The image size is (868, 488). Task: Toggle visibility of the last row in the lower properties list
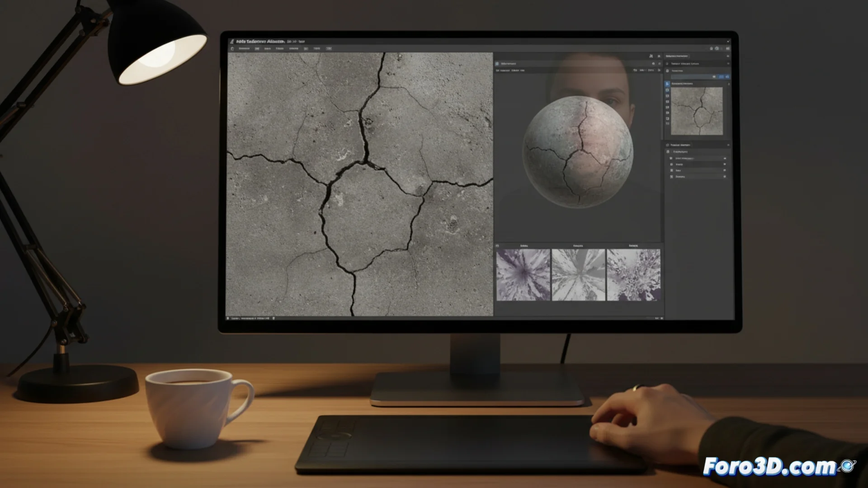[x=725, y=176]
